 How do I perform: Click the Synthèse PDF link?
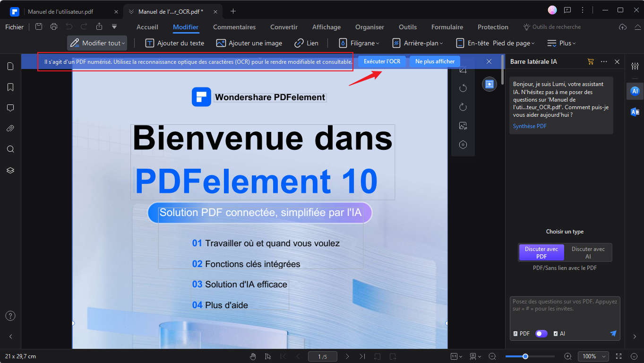530,126
